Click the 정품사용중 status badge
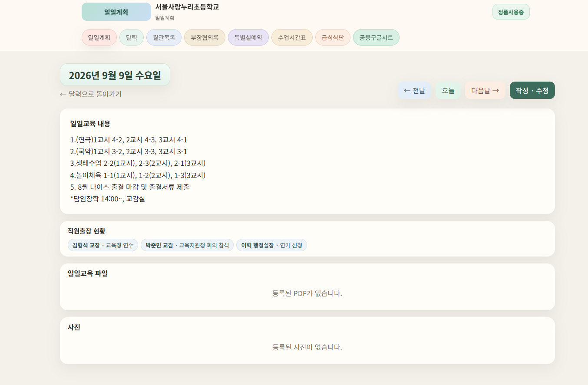The image size is (588, 385). (x=511, y=12)
